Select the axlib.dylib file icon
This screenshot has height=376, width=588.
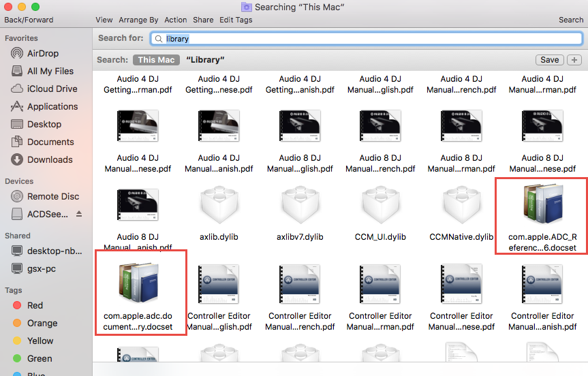point(219,204)
